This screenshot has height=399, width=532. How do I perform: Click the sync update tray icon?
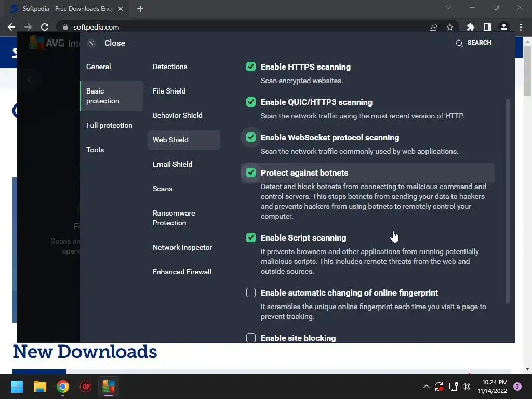(x=439, y=387)
